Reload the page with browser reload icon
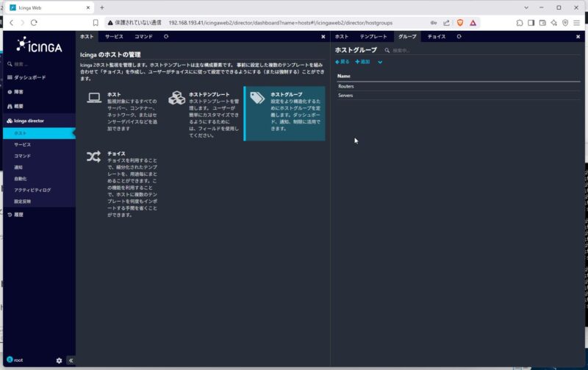This screenshot has height=370, width=588. (x=34, y=23)
